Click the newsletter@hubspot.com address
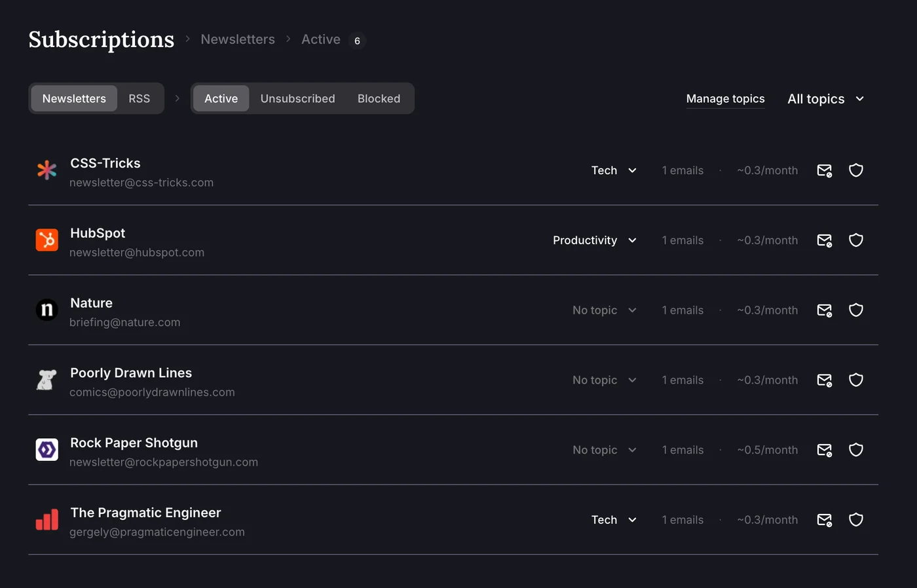 pos(137,253)
